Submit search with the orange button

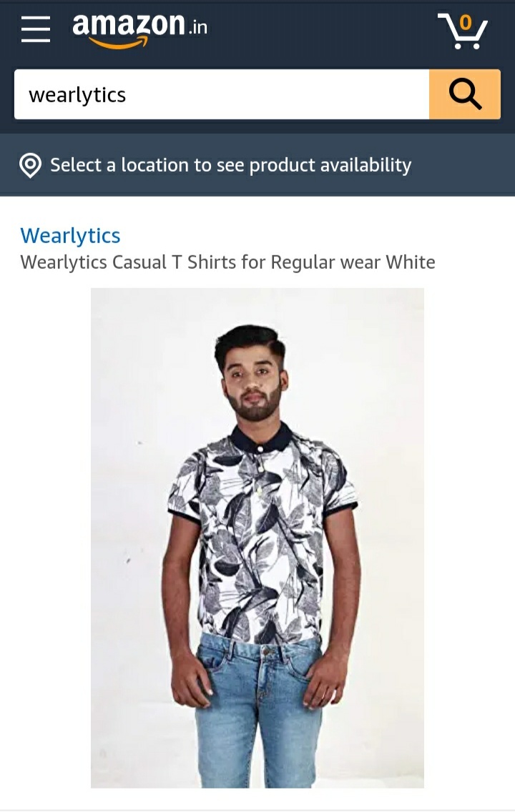click(465, 94)
